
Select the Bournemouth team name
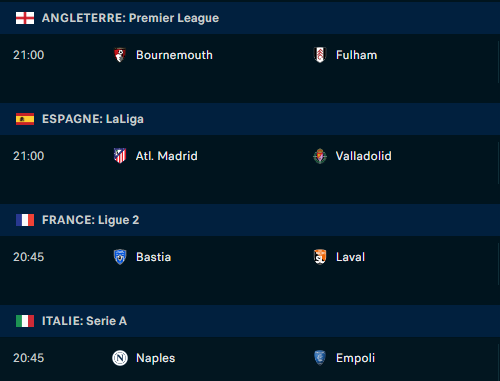174,55
